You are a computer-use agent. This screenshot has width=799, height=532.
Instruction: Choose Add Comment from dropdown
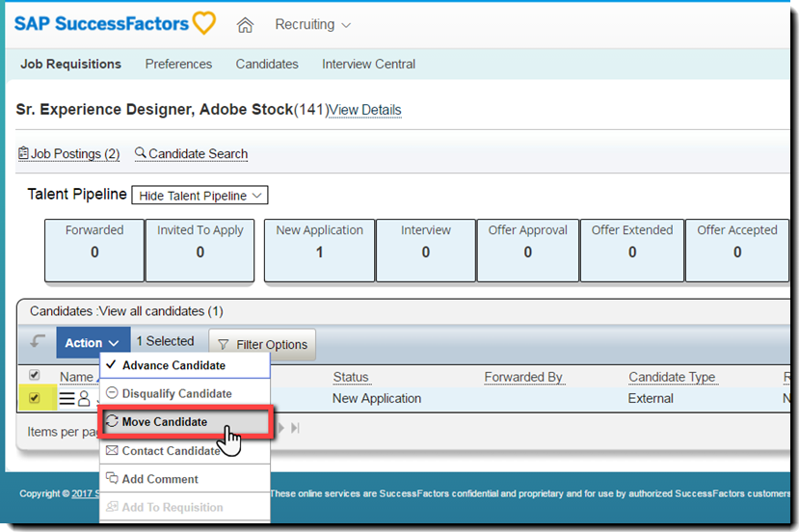[159, 479]
